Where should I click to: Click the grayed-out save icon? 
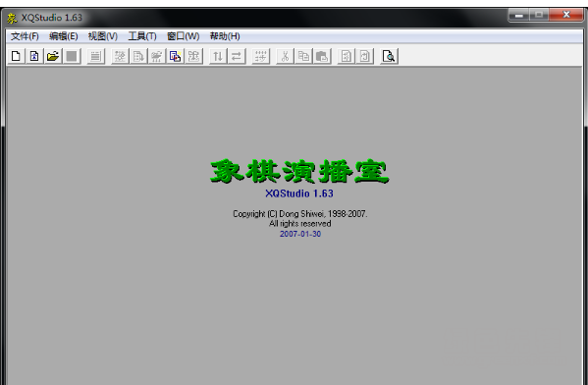coord(72,56)
